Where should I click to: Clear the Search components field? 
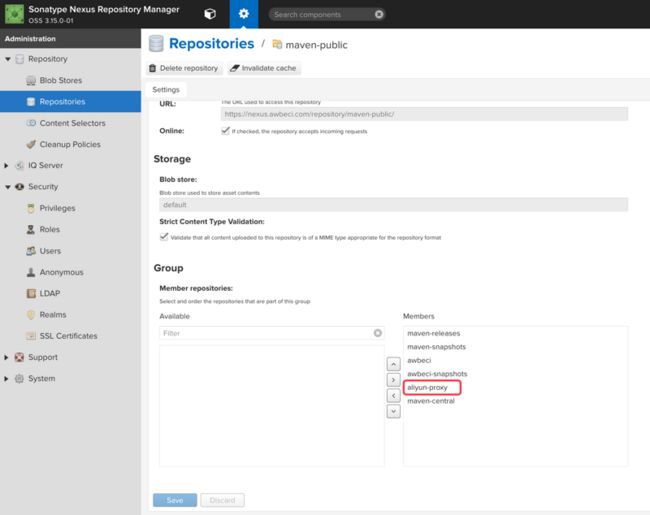[x=379, y=15]
